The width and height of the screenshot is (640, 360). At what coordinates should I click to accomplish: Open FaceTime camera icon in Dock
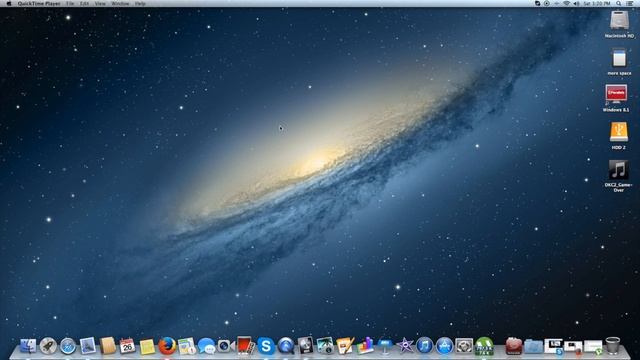(x=226, y=346)
